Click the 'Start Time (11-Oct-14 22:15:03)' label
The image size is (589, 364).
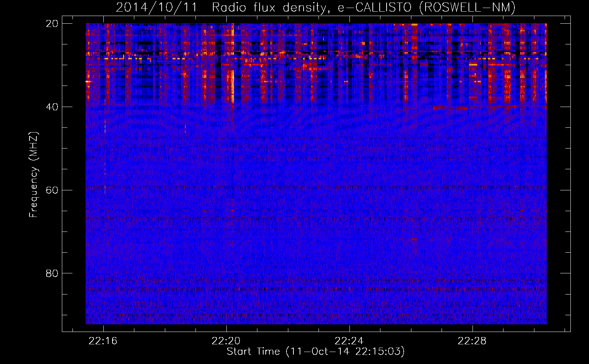(316, 352)
